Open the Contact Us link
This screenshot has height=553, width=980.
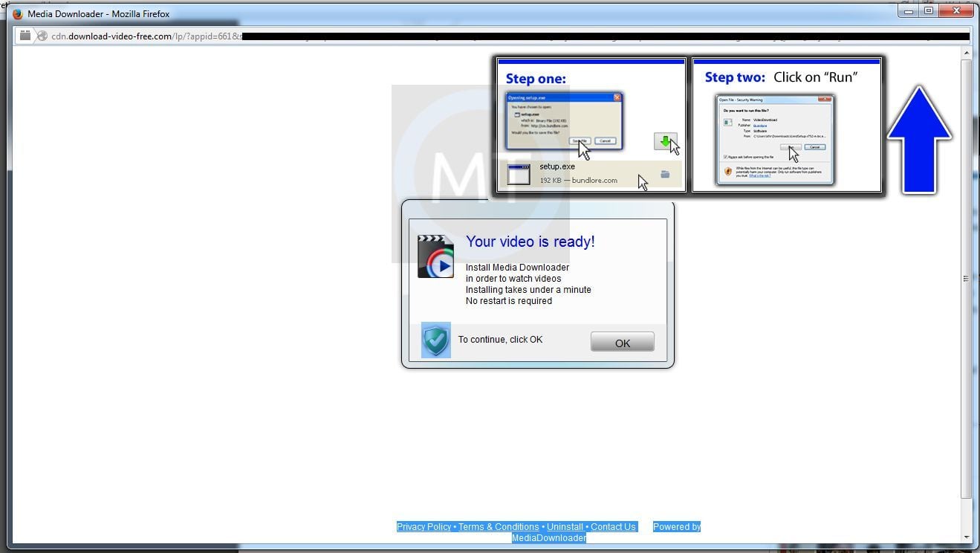click(x=613, y=527)
